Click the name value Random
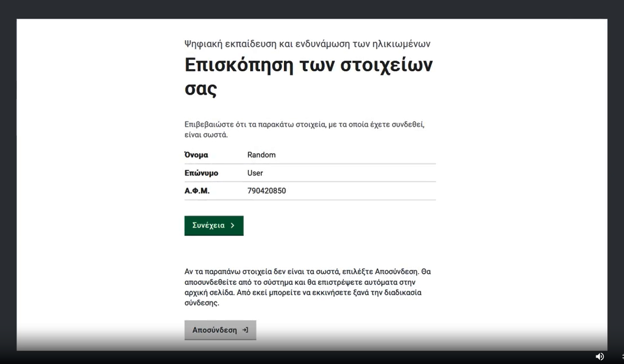624x364 pixels. [x=261, y=155]
